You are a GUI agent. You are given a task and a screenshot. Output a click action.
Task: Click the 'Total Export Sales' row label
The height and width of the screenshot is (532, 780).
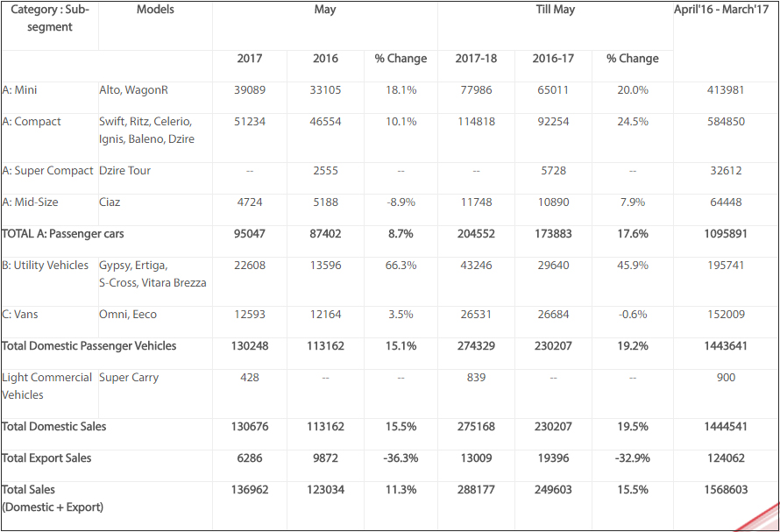click(46, 458)
